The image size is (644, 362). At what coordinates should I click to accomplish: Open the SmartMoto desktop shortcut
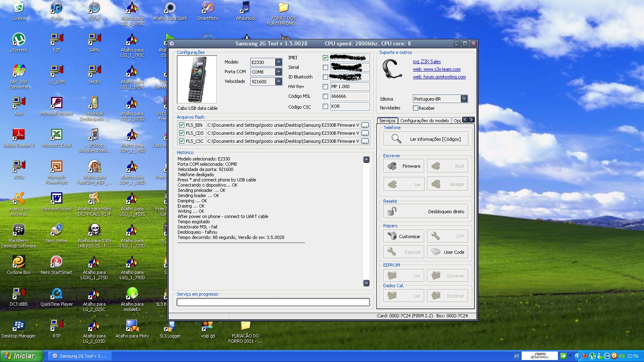coord(208,11)
